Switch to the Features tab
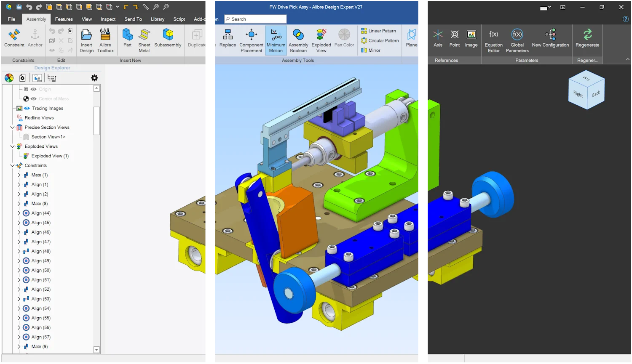Screen dimensions: 632x364 pyautogui.click(x=64, y=19)
